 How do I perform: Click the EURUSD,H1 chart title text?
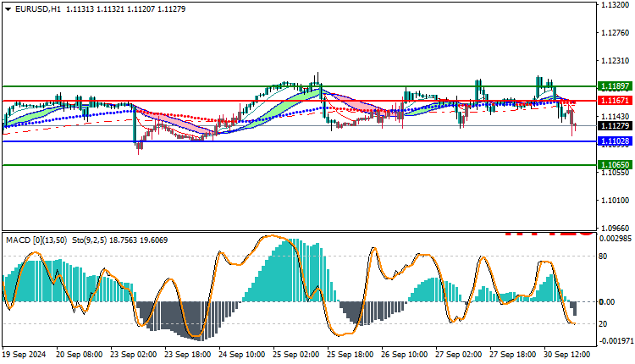[x=38, y=9]
